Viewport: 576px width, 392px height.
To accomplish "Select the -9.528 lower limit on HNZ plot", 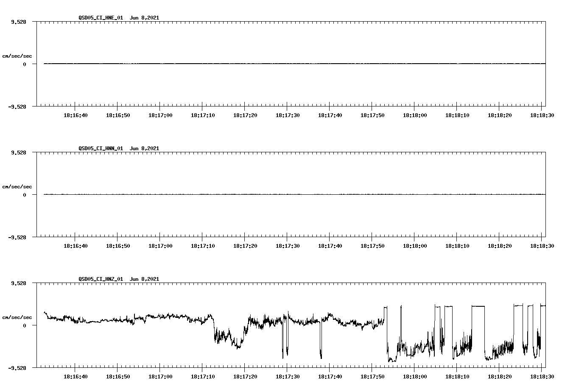I will [17, 368].
